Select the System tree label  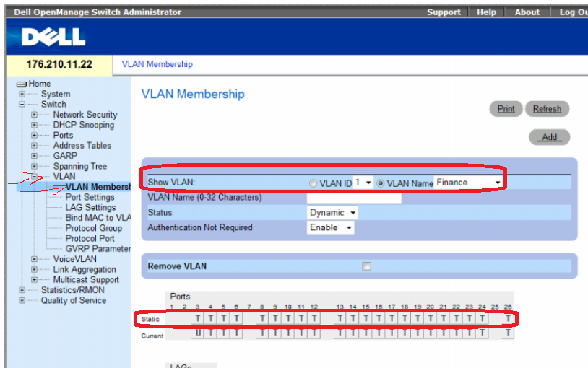pos(56,94)
